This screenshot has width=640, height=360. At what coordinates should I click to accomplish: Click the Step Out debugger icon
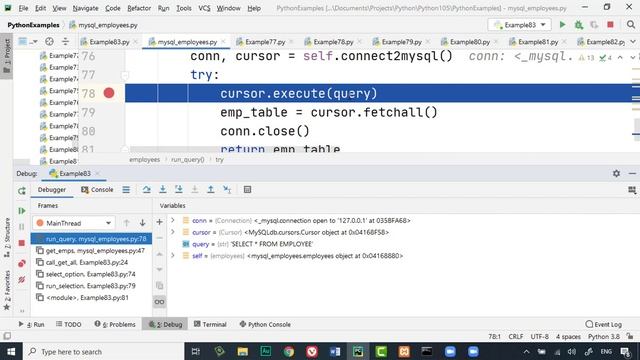coord(211,189)
